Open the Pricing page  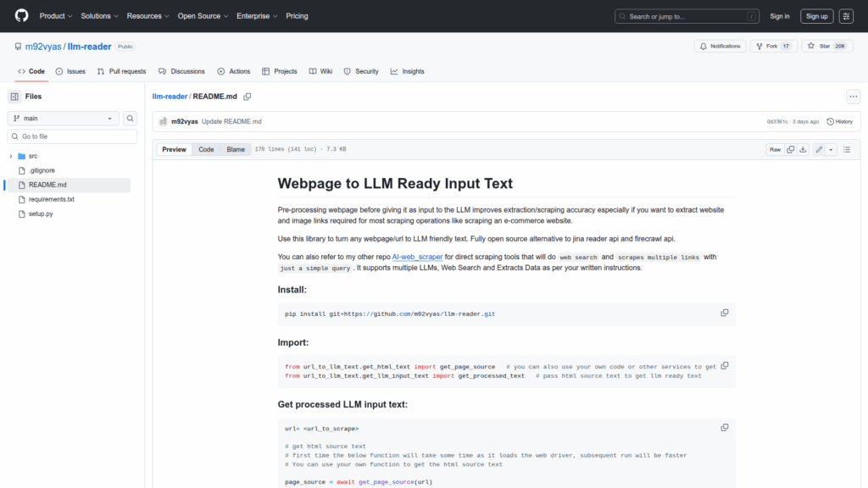click(297, 16)
